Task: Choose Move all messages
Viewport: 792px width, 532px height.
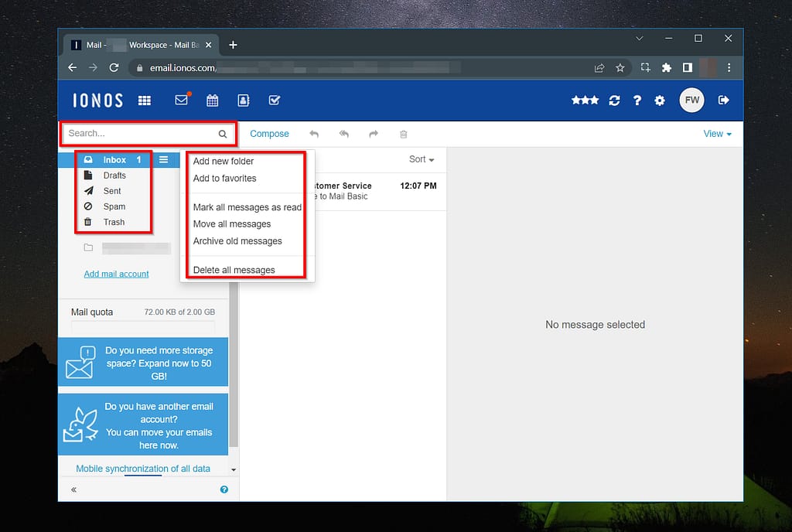Action: [x=232, y=223]
